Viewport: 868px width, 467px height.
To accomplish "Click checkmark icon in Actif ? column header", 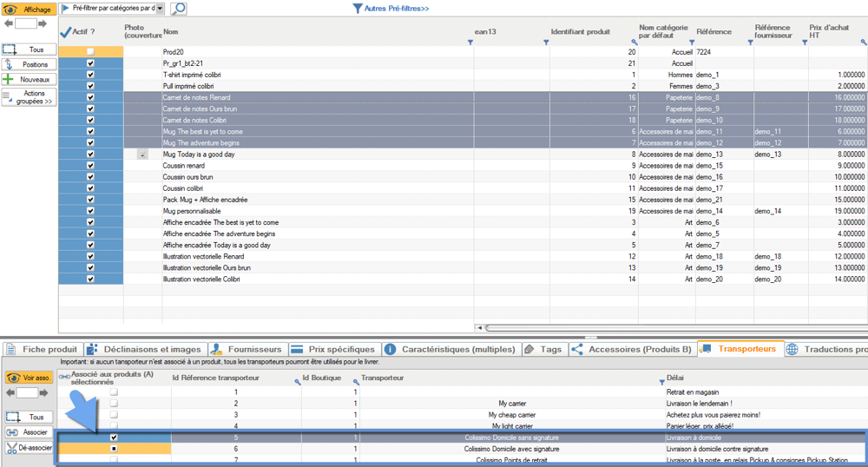I will coord(65,32).
